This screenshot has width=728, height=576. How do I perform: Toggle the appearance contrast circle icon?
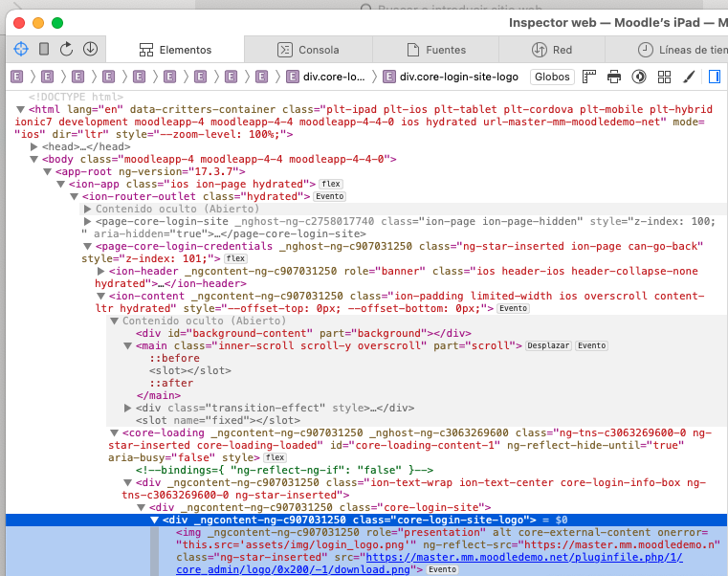coord(639,77)
